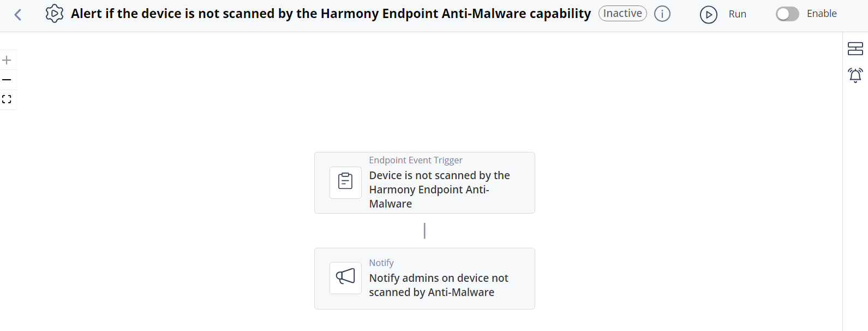Toggle the Enable switch on
Image resolution: width=868 pixels, height=331 pixels.
787,14
